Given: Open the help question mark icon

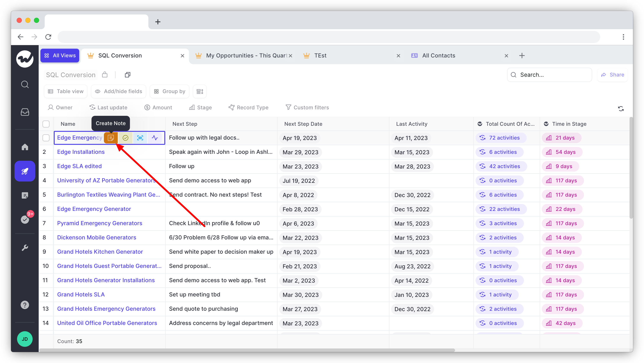Looking at the screenshot, I should point(25,305).
